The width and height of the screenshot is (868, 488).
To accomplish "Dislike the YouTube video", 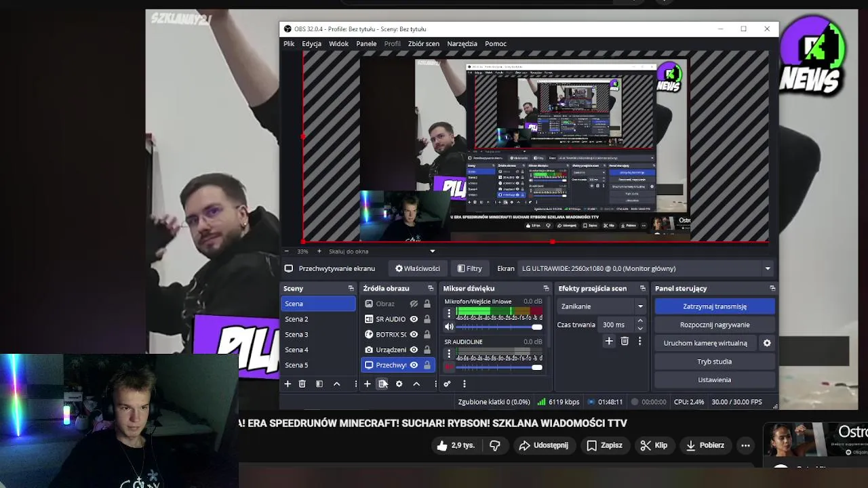I will pos(495,445).
